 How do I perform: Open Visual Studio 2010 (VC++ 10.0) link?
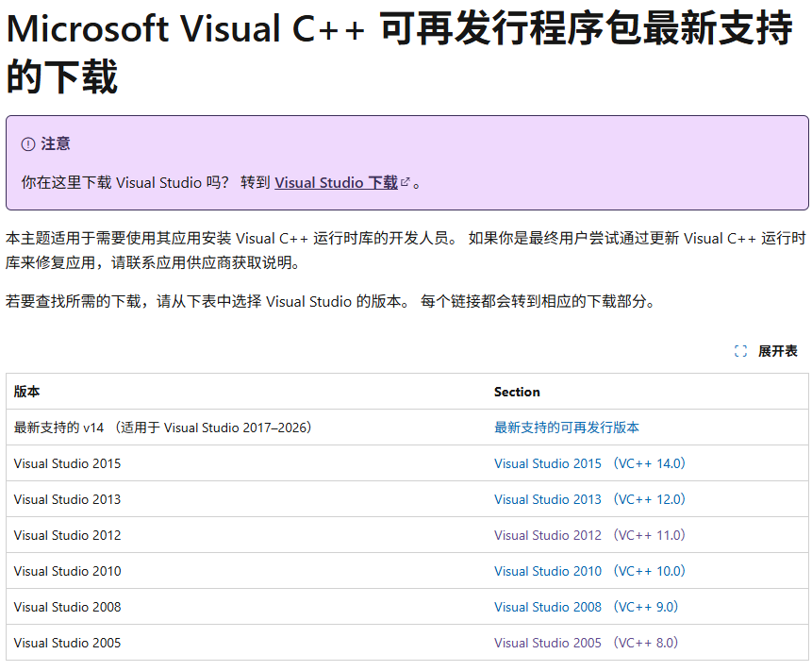(589, 571)
